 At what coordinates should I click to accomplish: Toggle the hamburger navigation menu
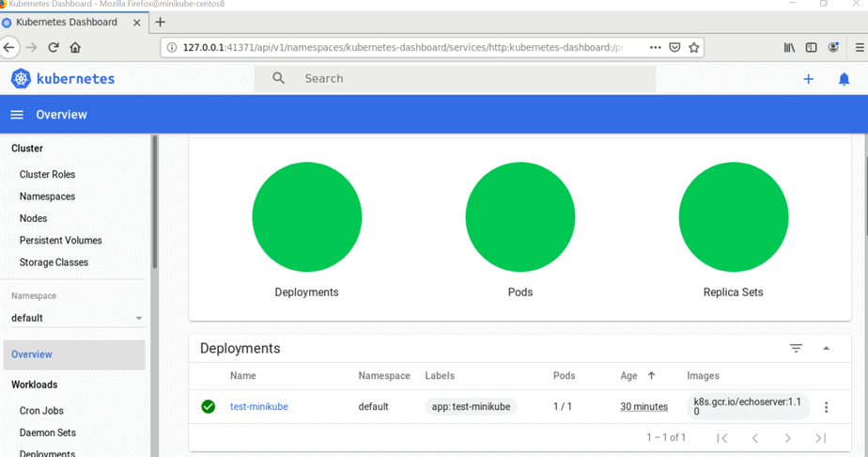(17, 115)
